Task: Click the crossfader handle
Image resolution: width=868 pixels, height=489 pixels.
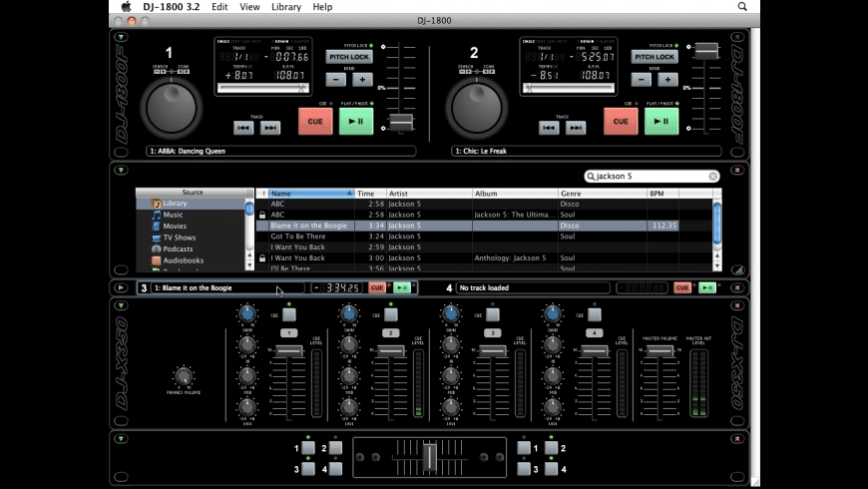Action: [x=429, y=457]
